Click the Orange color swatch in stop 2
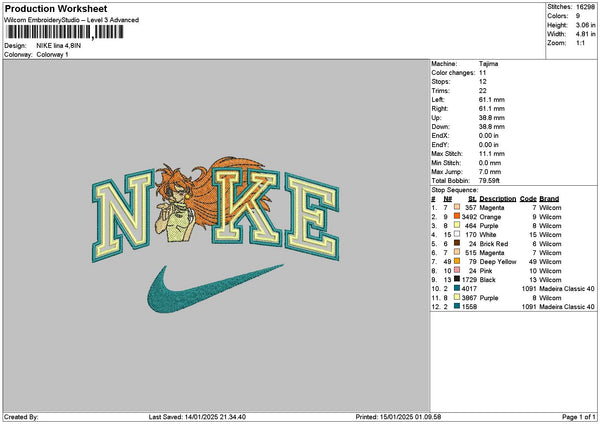The width and height of the screenshot is (600, 424). (457, 216)
